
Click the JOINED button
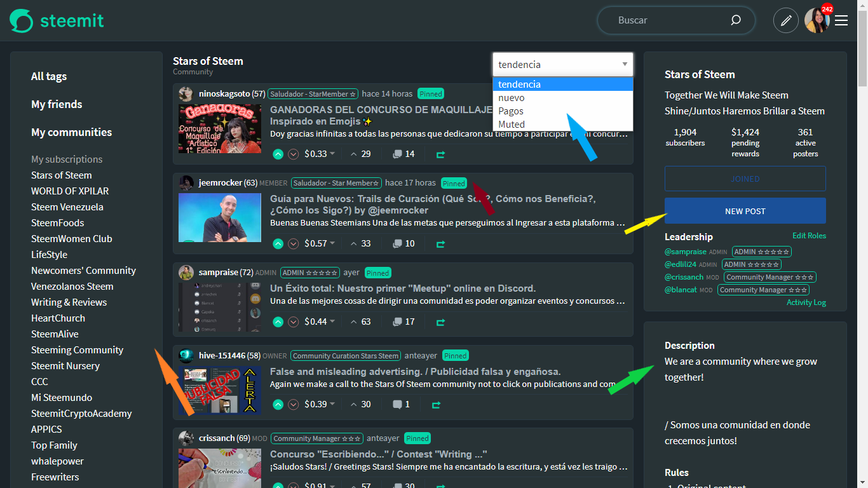pos(745,179)
